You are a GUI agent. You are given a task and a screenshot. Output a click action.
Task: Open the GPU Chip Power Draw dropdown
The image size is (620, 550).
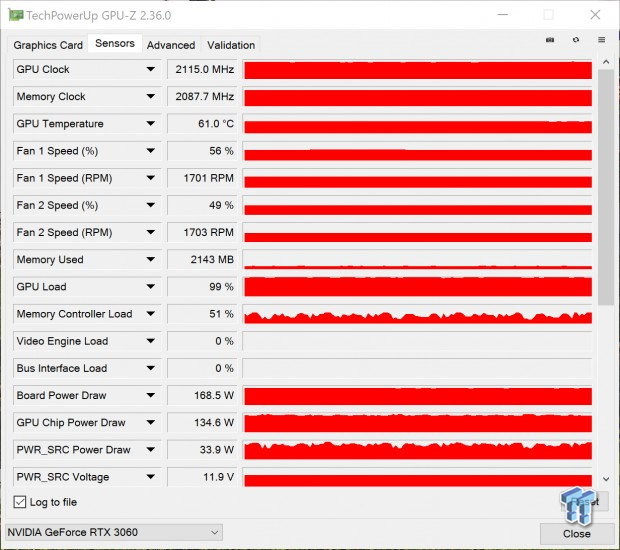click(150, 423)
